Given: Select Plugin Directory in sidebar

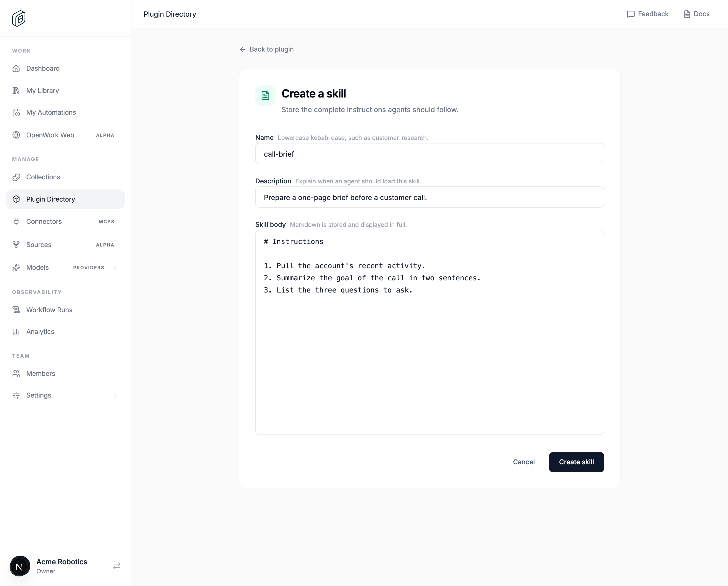Looking at the screenshot, I should click(x=65, y=199).
